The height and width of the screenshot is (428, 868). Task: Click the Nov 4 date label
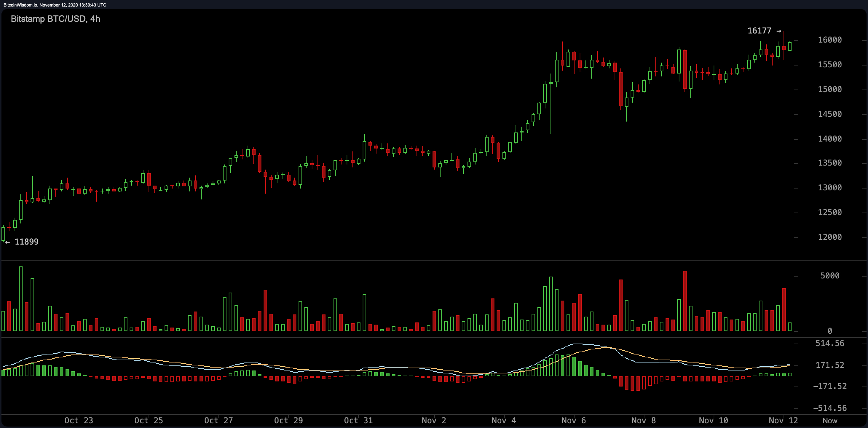pos(504,421)
